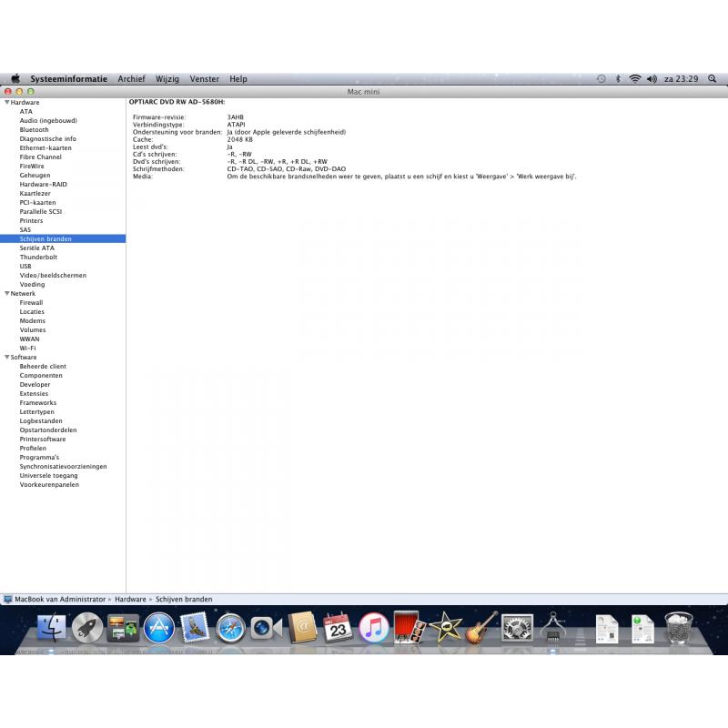728x728 pixels.
Task: Open Contacts address book icon
Action: (x=302, y=628)
